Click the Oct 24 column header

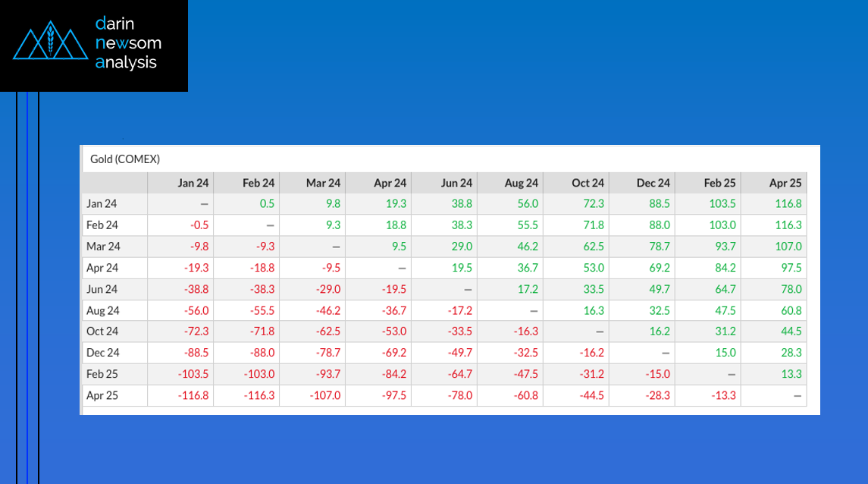[588, 183]
